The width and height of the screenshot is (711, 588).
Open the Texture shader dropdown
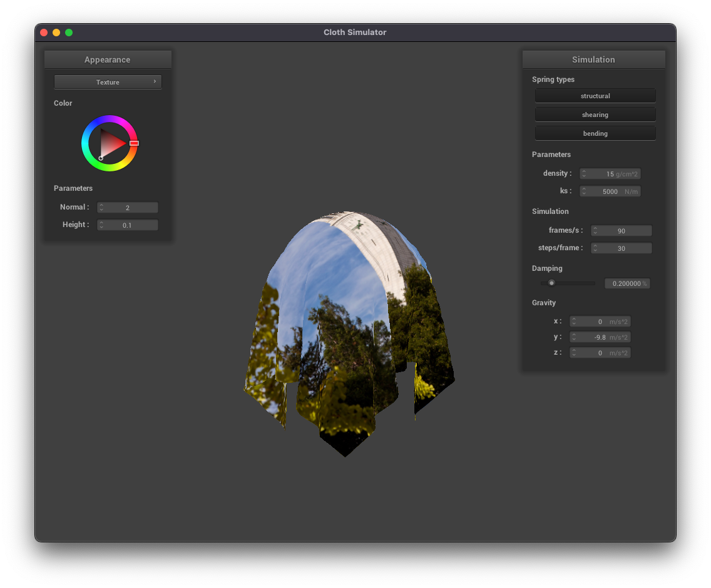coord(108,82)
